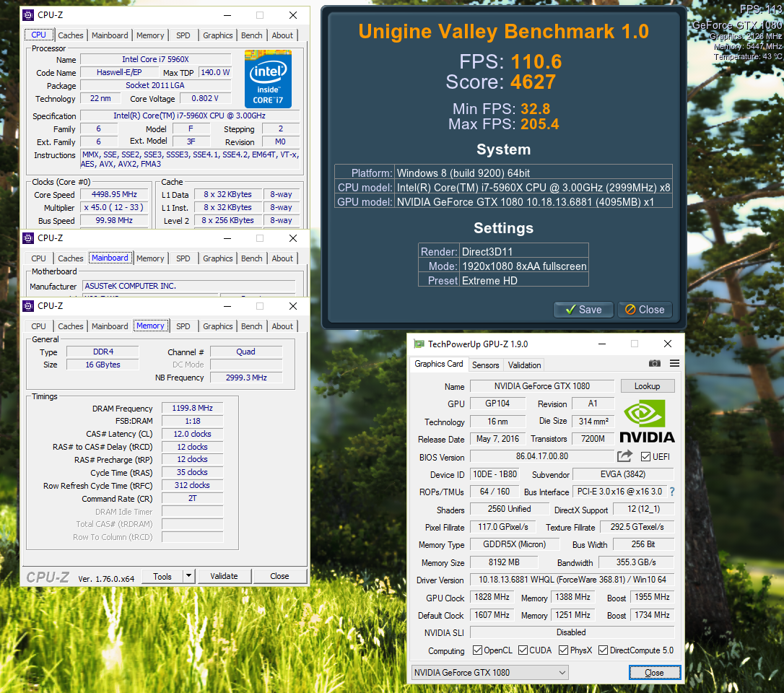Click the CAS# Latency value 12.0 clocks

[x=192, y=434]
